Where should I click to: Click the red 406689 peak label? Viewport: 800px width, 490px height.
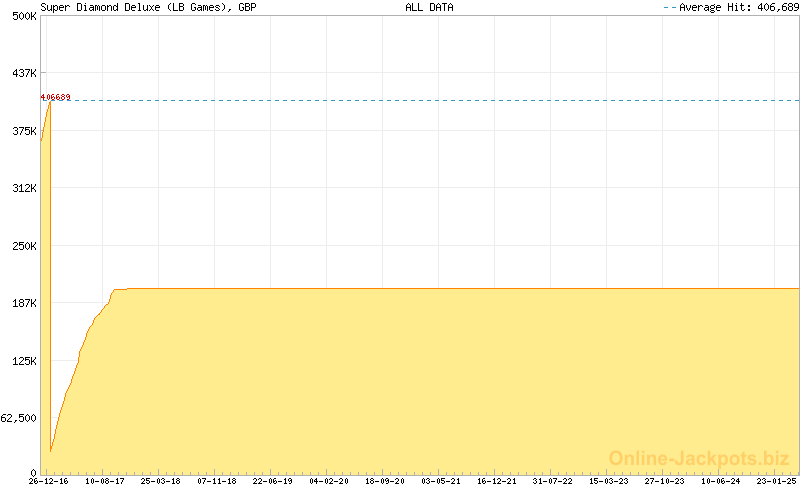click(x=55, y=97)
